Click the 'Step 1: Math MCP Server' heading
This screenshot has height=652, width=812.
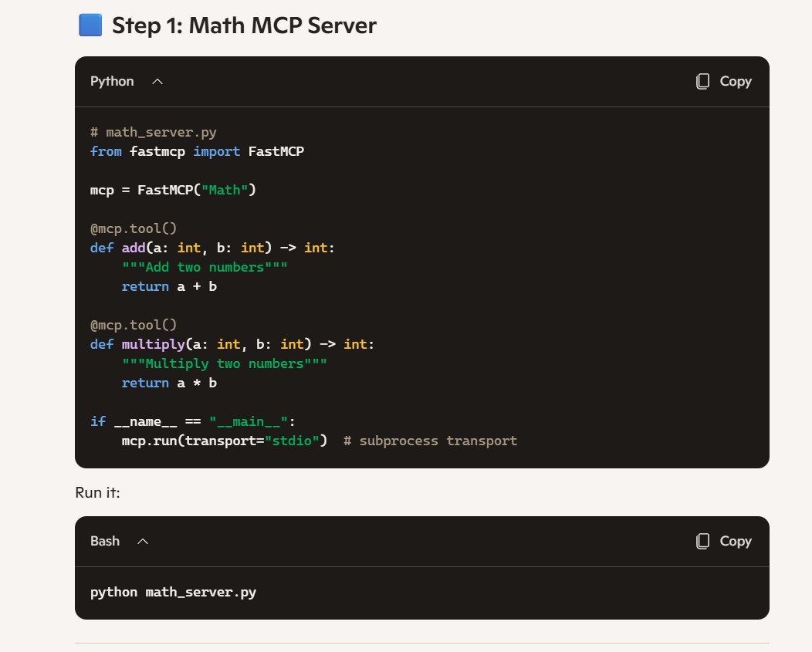pos(244,25)
